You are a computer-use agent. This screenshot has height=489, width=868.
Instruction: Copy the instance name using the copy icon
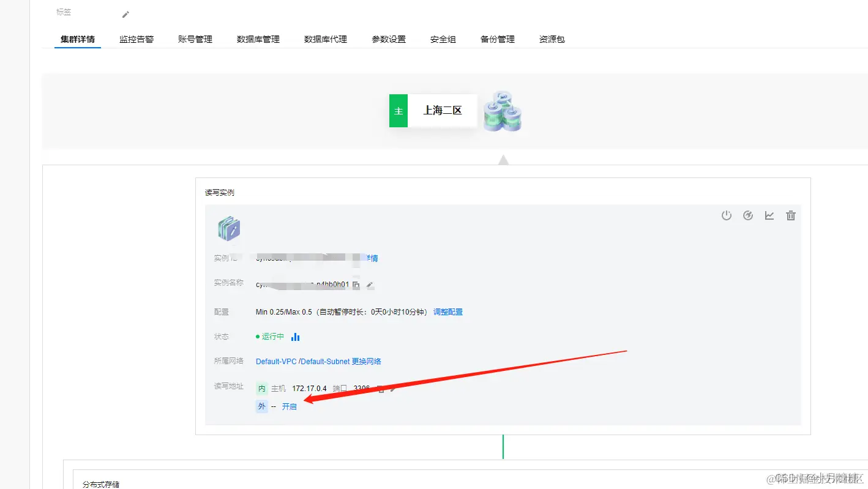(356, 285)
